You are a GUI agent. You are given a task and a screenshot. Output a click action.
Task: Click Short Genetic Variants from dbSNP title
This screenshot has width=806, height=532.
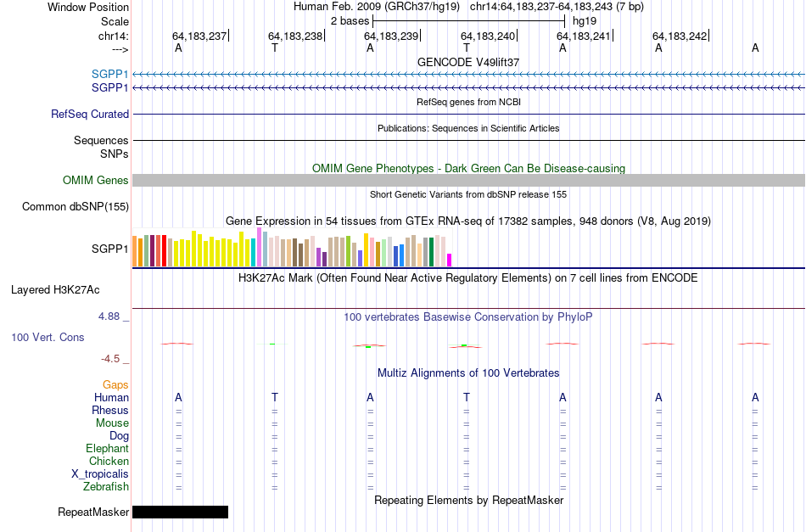point(468,194)
